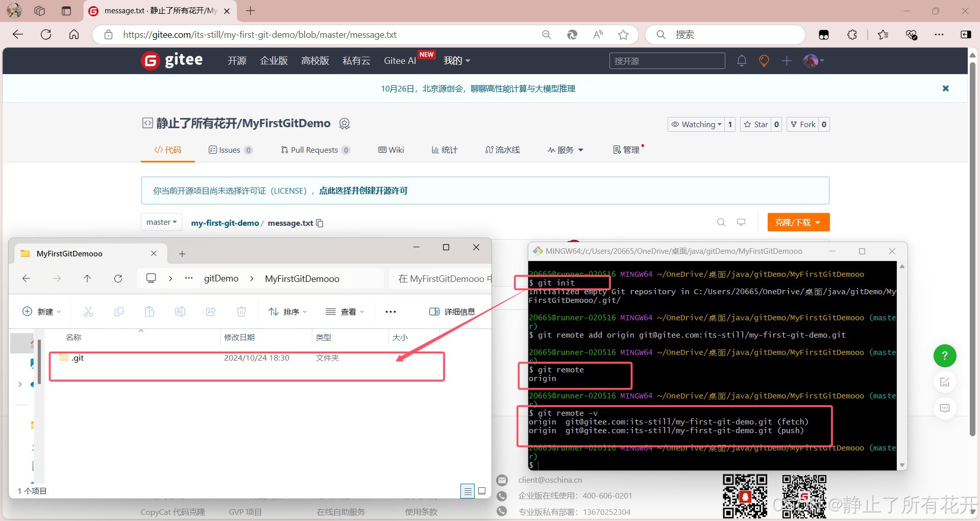Image resolution: width=980 pixels, height=521 pixels.
Task: Click the Gitee 搜开源 search field
Action: (667, 61)
